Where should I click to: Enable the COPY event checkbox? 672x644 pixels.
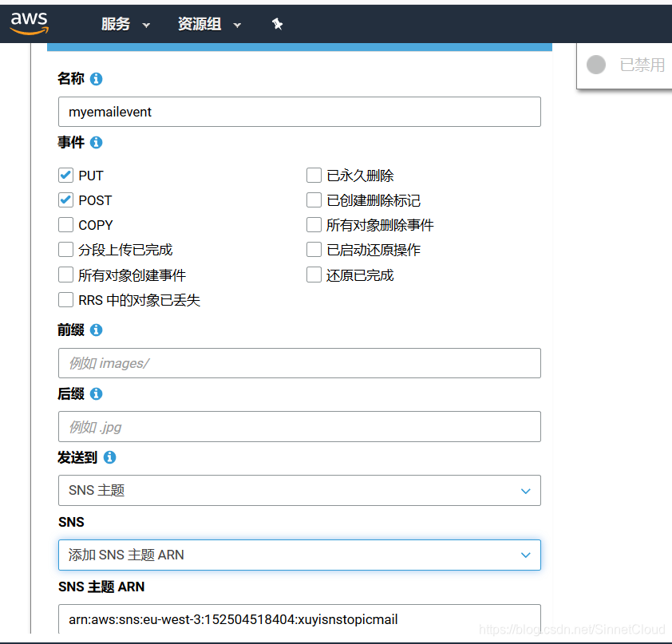65,224
